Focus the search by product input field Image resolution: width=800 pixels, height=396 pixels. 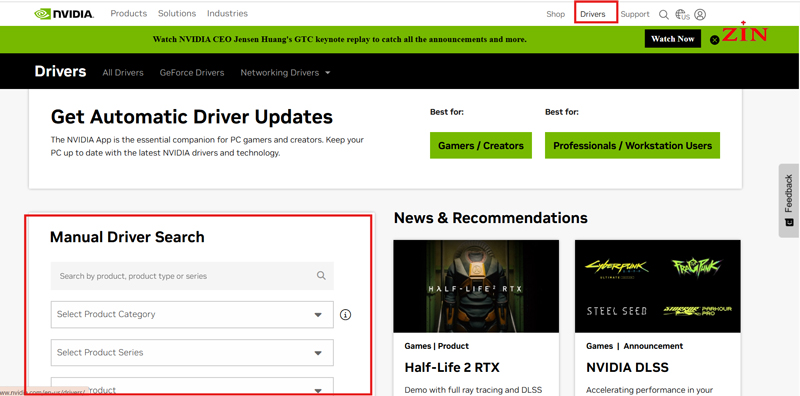pos(192,276)
